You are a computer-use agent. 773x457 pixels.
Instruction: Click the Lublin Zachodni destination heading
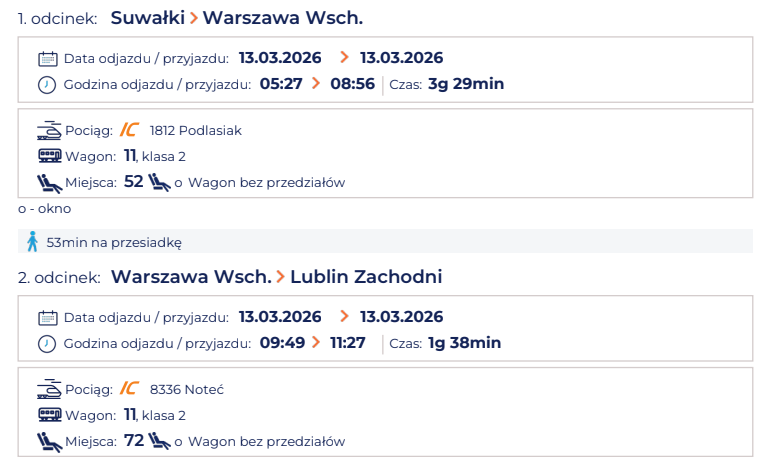(x=366, y=277)
